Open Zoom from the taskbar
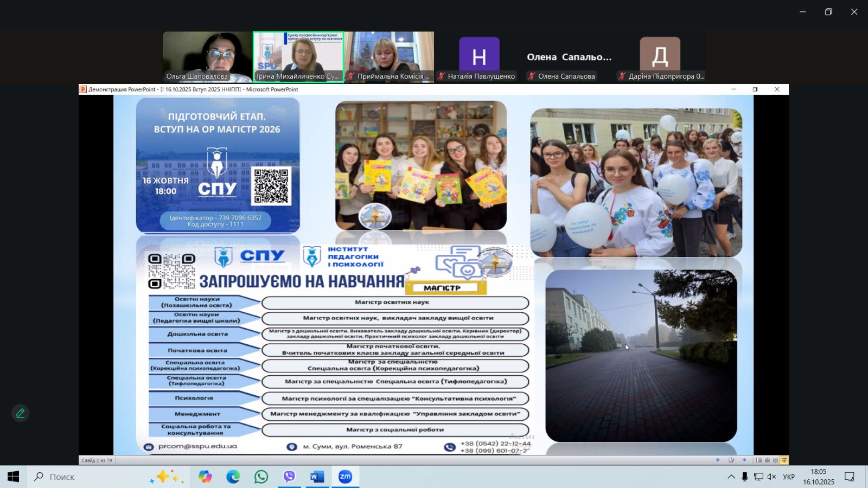This screenshot has height=488, width=868. pyautogui.click(x=345, y=477)
